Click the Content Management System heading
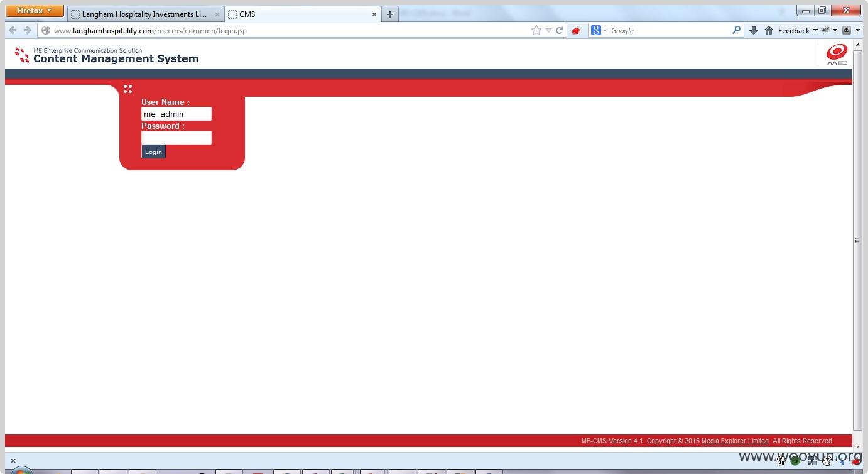868x474 pixels. tap(116, 58)
